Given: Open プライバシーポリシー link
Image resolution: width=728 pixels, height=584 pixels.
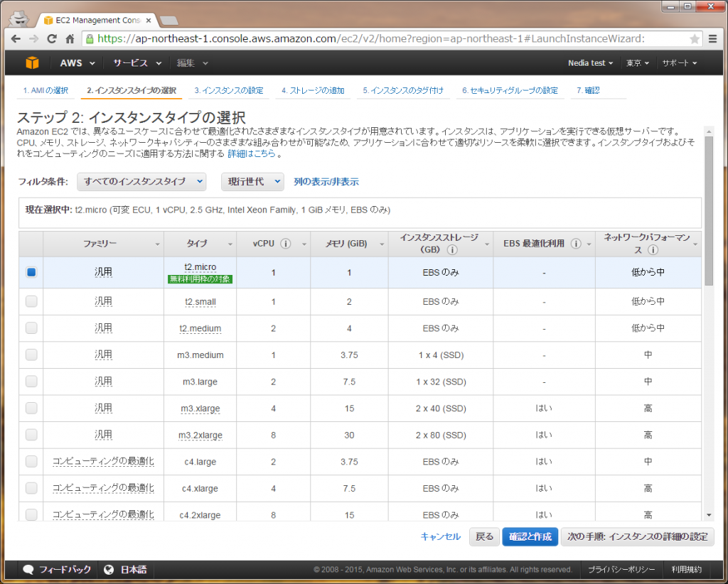Looking at the screenshot, I should coord(621,570).
